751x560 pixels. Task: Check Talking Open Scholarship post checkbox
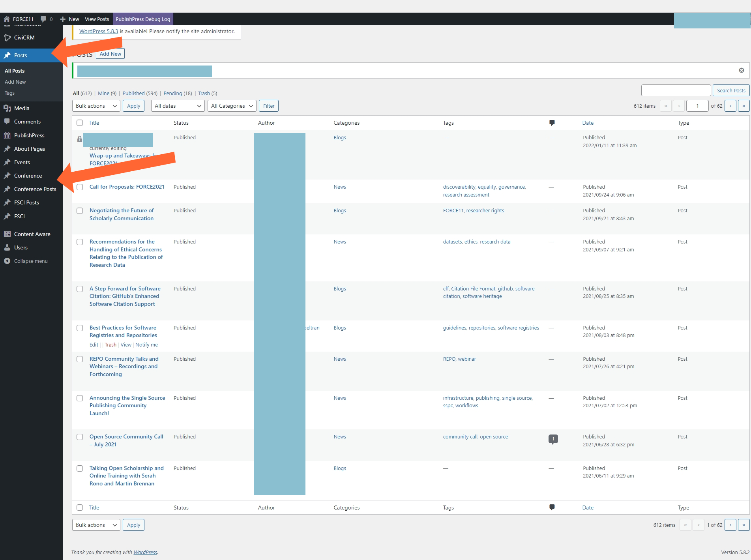[80, 468]
